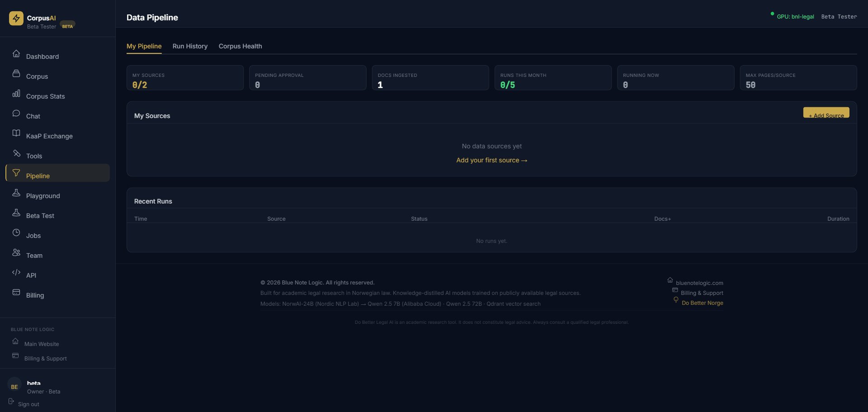Viewport: 868px width, 412px height.
Task: Select Tools in the sidebar
Action: [x=34, y=156]
